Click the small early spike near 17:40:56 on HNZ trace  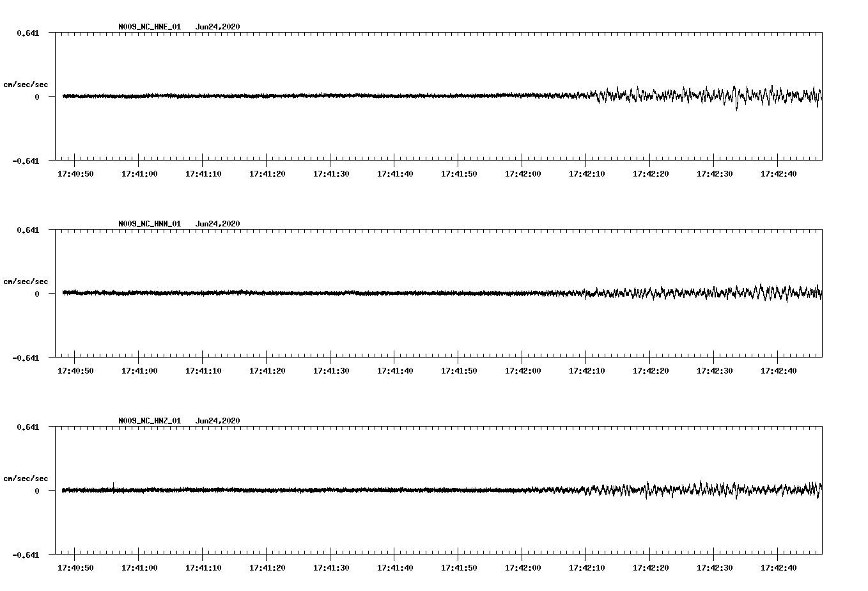[x=114, y=486]
